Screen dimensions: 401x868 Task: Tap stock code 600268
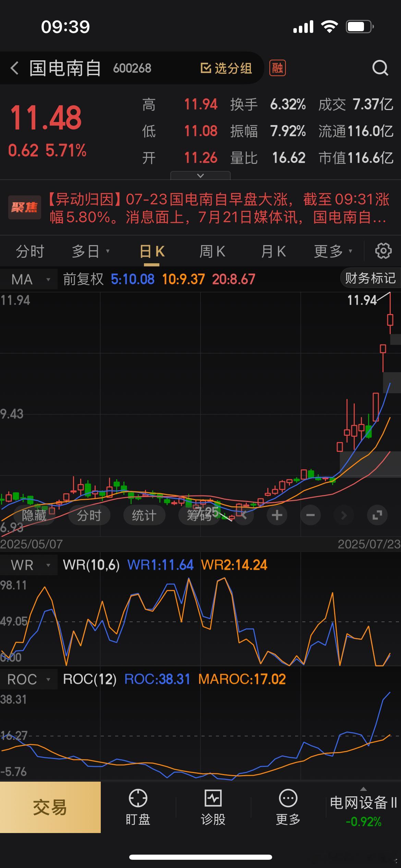[x=132, y=68]
